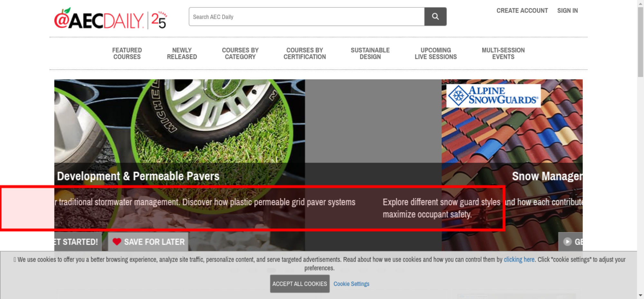
Task: Click the Alpine SnowGuards logo
Action: (493, 96)
